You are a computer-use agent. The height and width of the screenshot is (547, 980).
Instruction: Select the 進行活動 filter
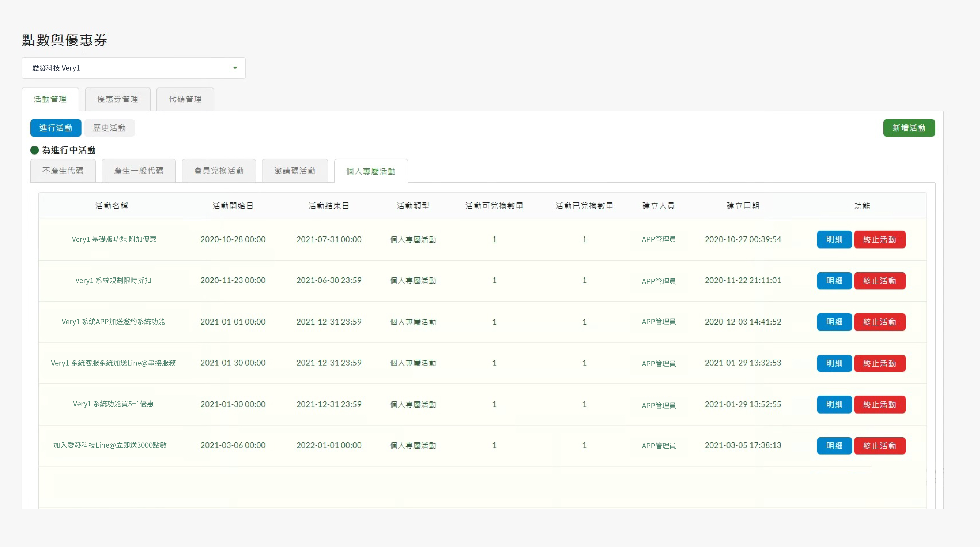pos(56,128)
